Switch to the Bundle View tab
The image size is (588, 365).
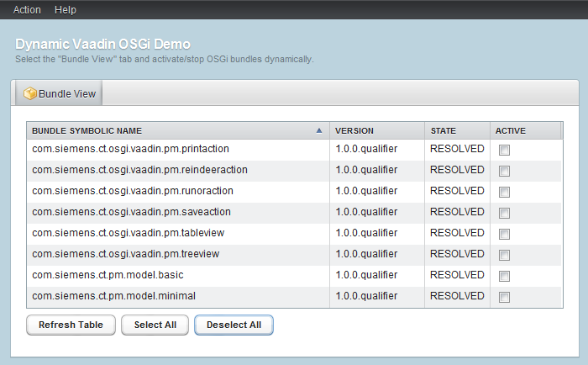(60, 93)
